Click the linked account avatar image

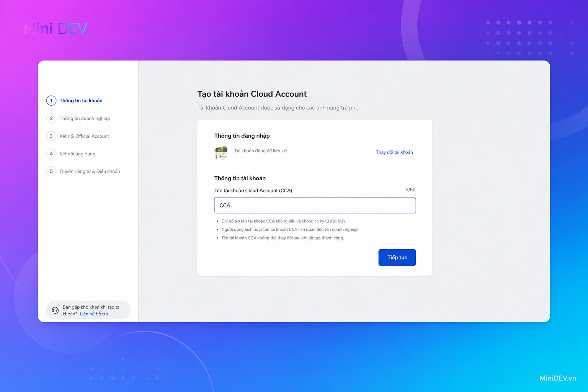pyautogui.click(x=221, y=153)
